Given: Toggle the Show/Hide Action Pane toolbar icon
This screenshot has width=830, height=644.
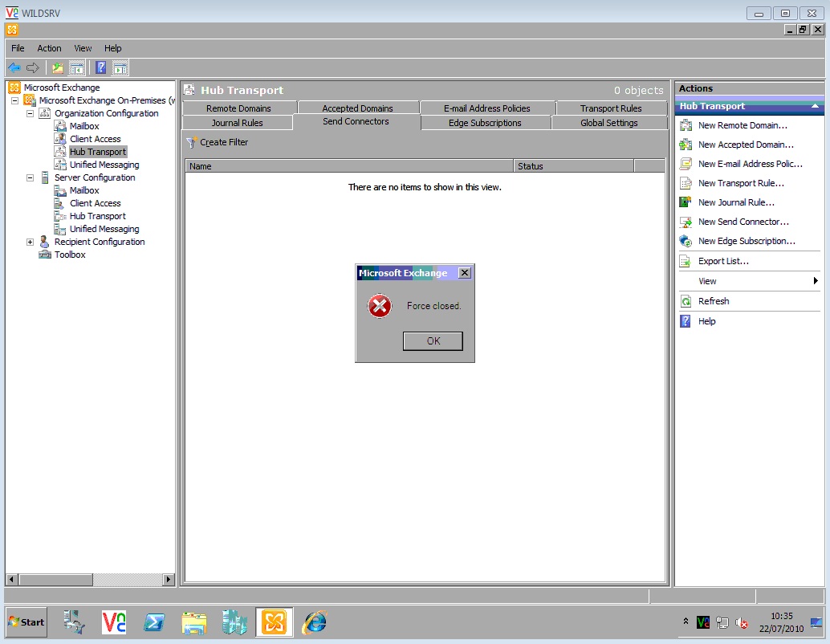Looking at the screenshot, I should 120,67.
